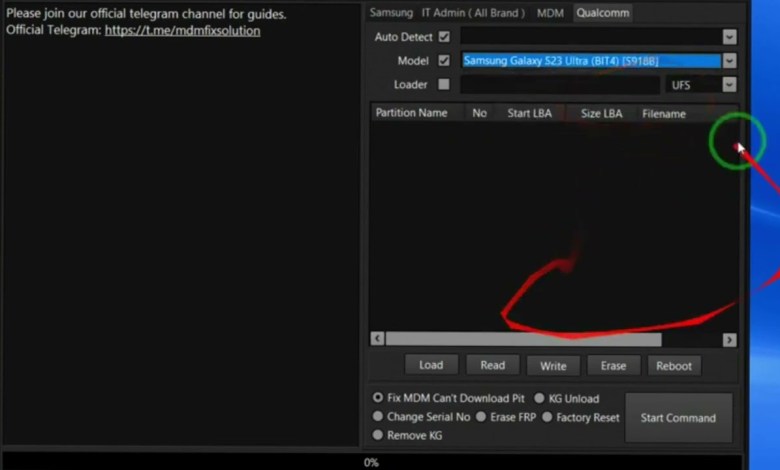Click the Read button
The image size is (780, 470).
click(x=492, y=365)
